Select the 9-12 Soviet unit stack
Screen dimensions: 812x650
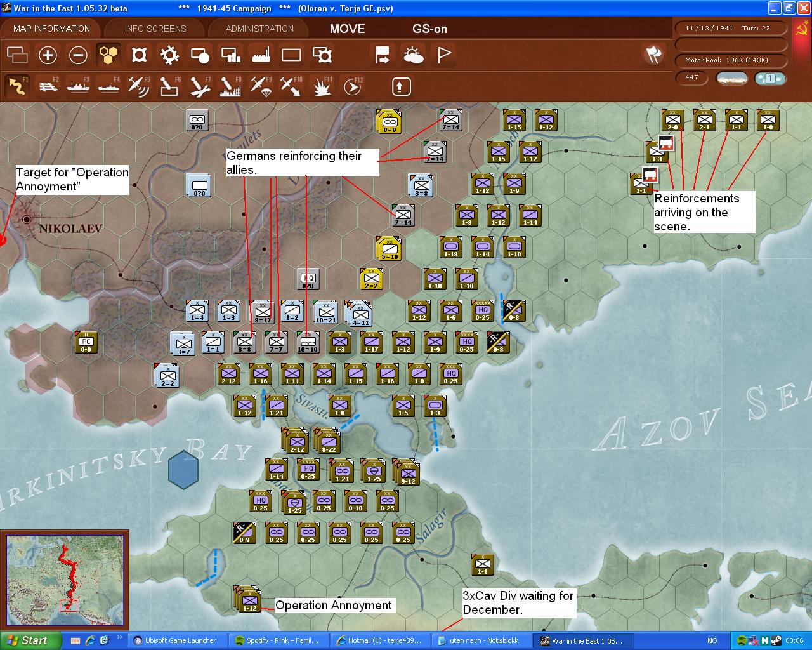(x=406, y=472)
